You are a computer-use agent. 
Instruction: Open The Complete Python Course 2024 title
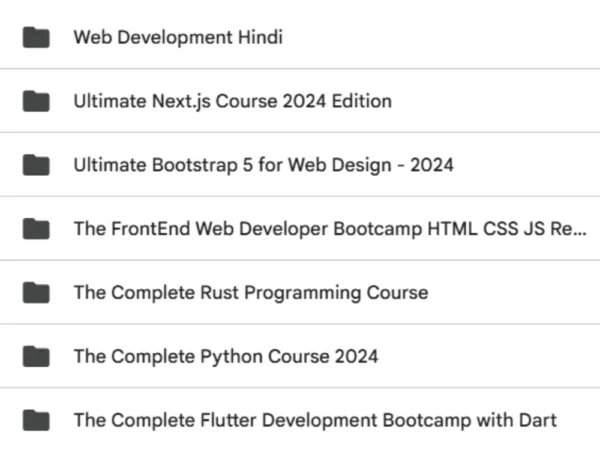point(225,356)
